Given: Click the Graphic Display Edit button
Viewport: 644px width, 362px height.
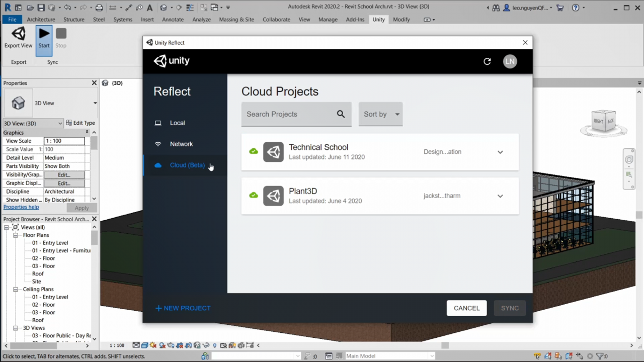Looking at the screenshot, I should [x=64, y=183].
